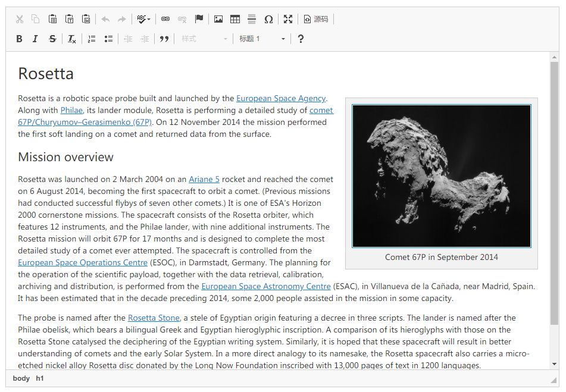566x392 pixels.
Task: Toggle block quote formatting
Action: pyautogui.click(x=164, y=39)
